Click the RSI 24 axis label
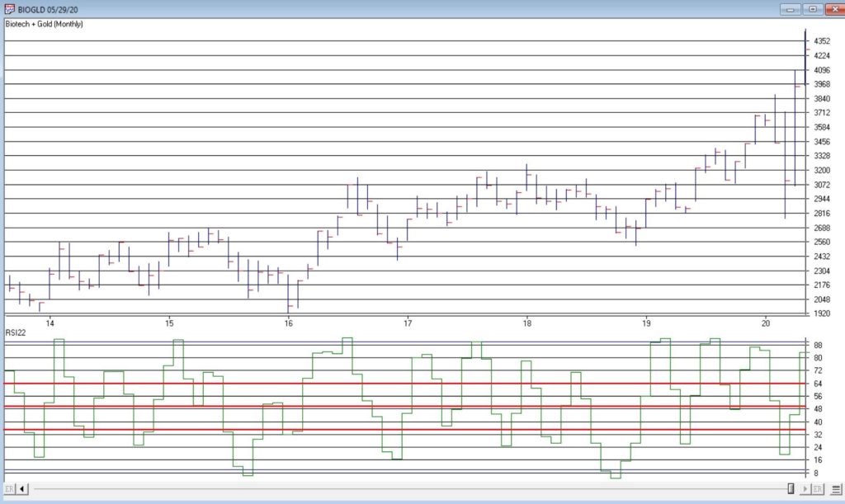This screenshot has height=504, width=845. [x=818, y=447]
